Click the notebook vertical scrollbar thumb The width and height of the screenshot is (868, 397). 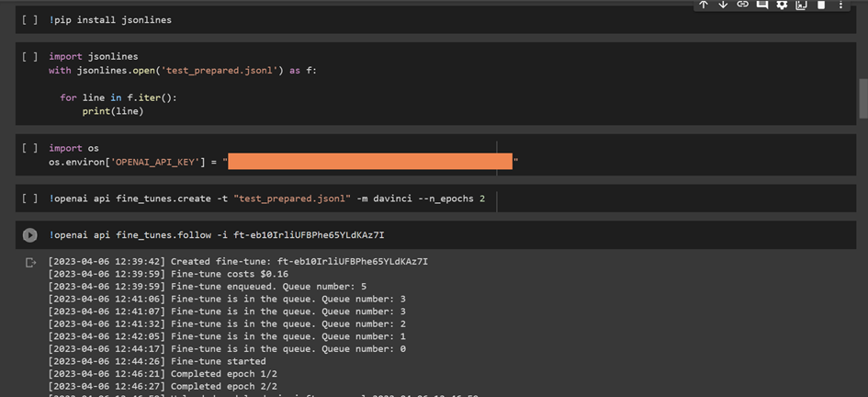(862, 97)
